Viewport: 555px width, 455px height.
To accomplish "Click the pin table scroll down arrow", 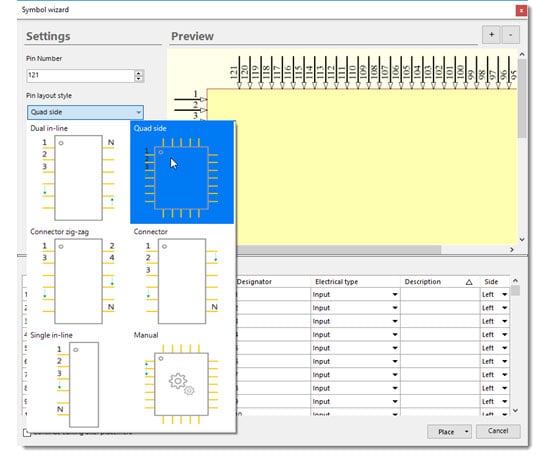I will click(x=515, y=410).
